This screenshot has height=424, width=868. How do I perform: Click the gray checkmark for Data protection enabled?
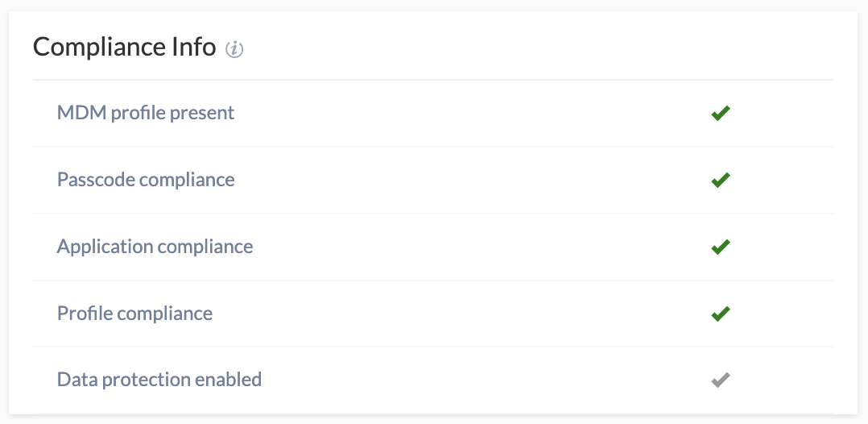click(721, 380)
